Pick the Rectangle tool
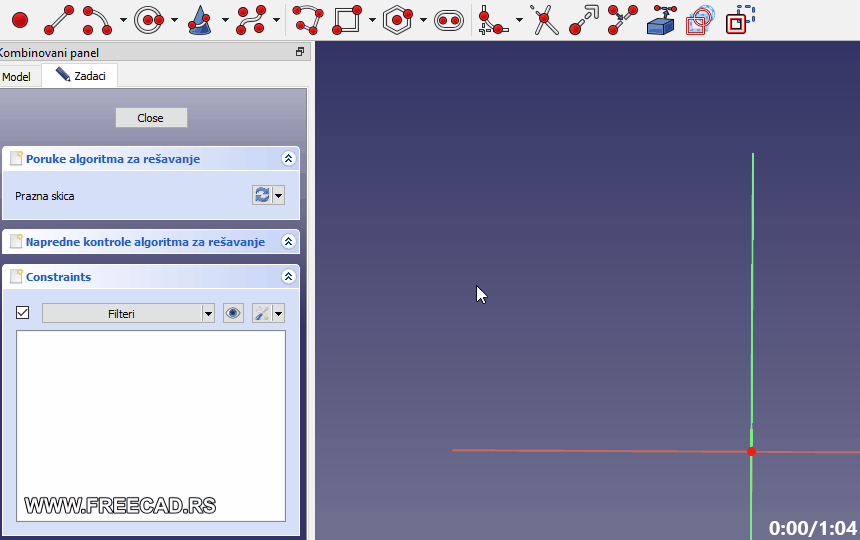This screenshot has width=860, height=540. tap(347, 19)
